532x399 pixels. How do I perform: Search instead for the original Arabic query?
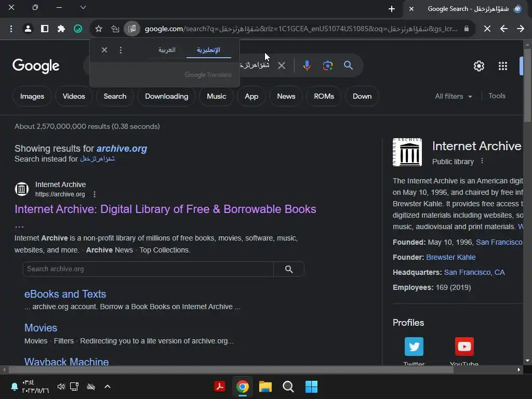coord(97,159)
